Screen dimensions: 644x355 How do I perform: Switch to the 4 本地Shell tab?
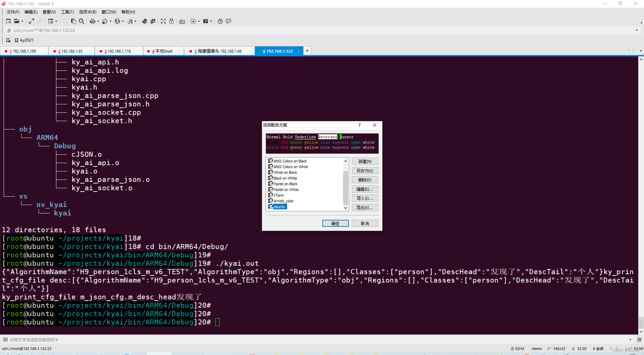(162, 51)
